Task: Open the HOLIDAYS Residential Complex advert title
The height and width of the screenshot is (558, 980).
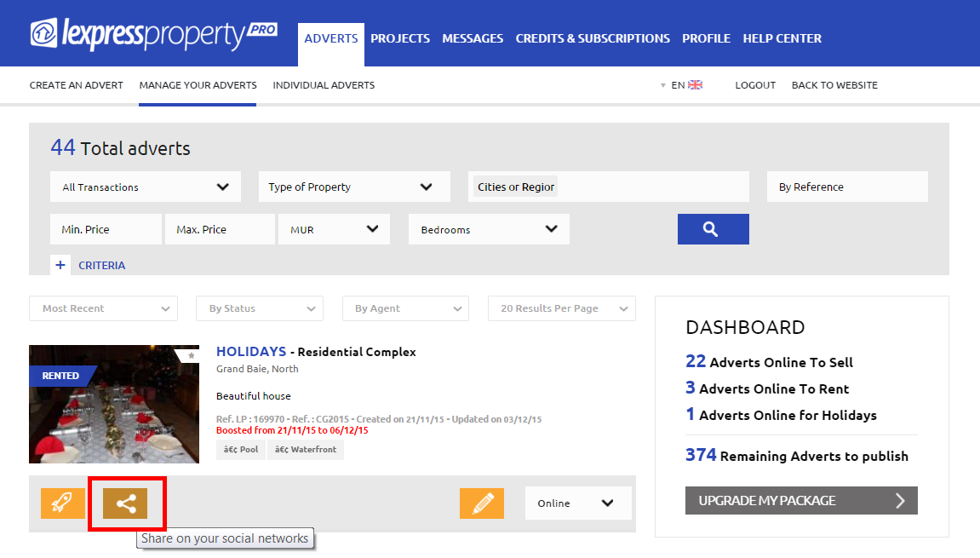Action: tap(316, 352)
